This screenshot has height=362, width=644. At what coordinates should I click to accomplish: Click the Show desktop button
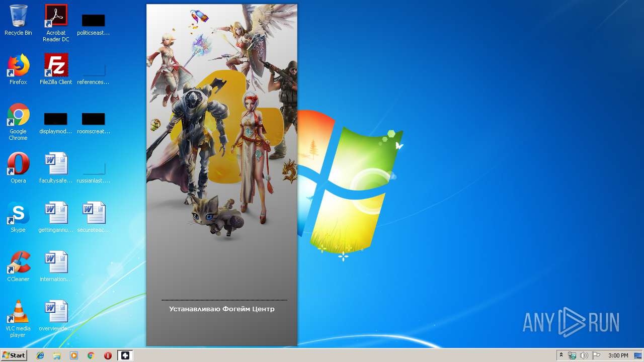pyautogui.click(x=638, y=355)
